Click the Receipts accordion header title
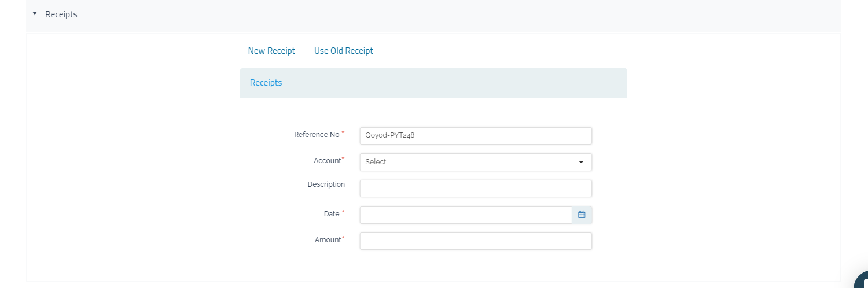This screenshot has height=288, width=868. (x=61, y=14)
